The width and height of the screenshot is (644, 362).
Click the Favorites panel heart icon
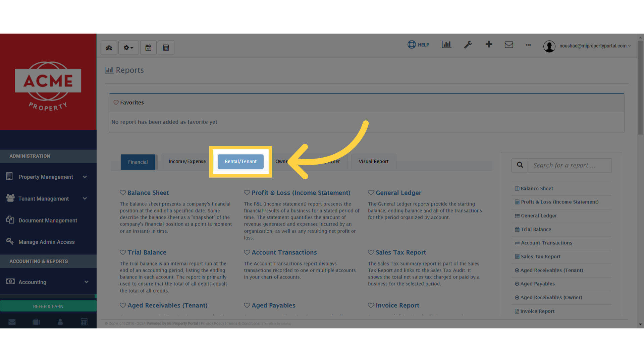116,103
